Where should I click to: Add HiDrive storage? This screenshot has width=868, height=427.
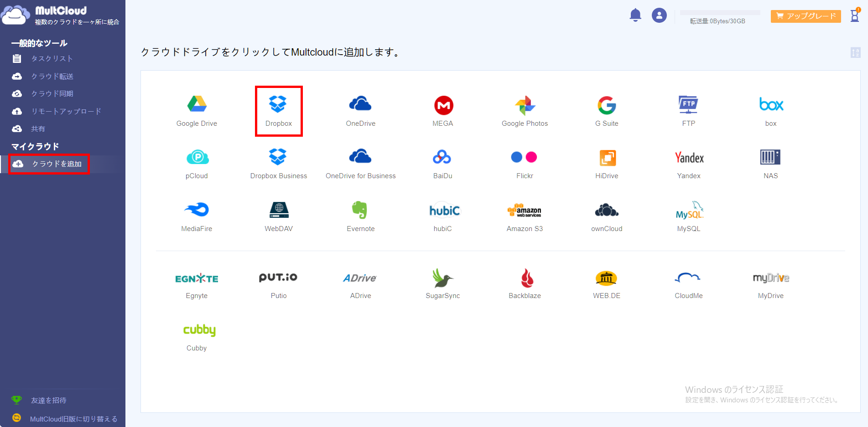(607, 163)
